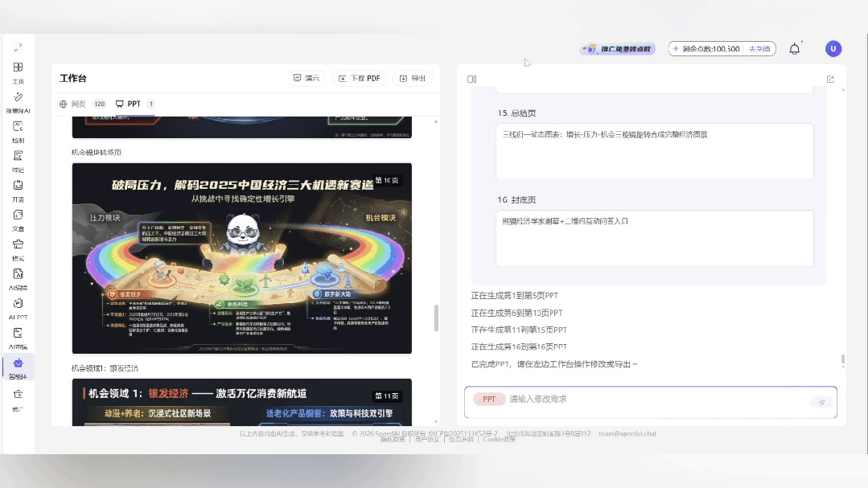
Task: Click the 下载 PDF button
Action: tap(359, 78)
